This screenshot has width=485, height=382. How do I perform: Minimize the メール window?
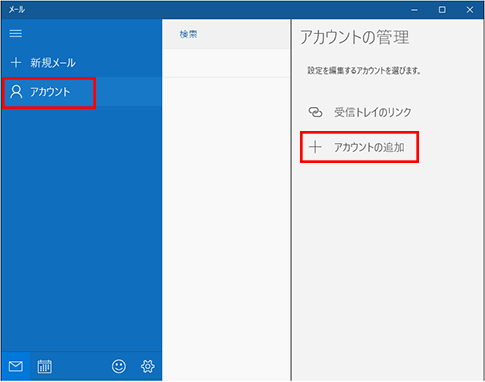(x=414, y=10)
